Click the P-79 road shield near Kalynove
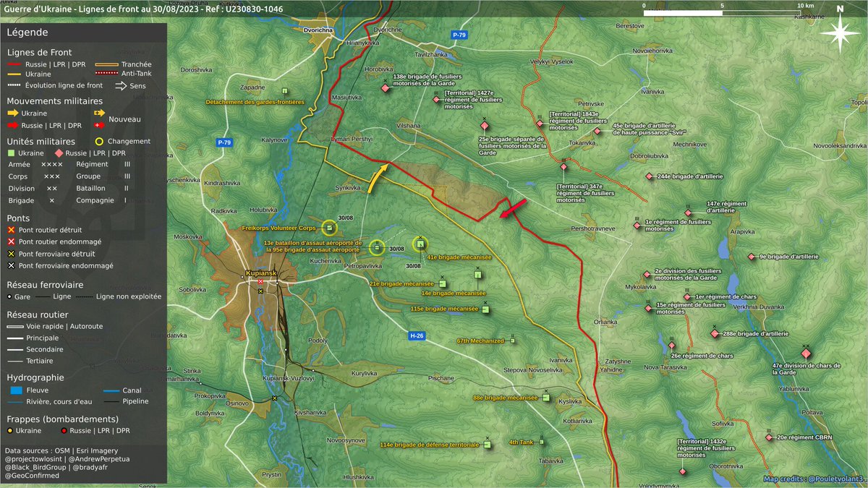This screenshot has width=868, height=488. pos(224,143)
